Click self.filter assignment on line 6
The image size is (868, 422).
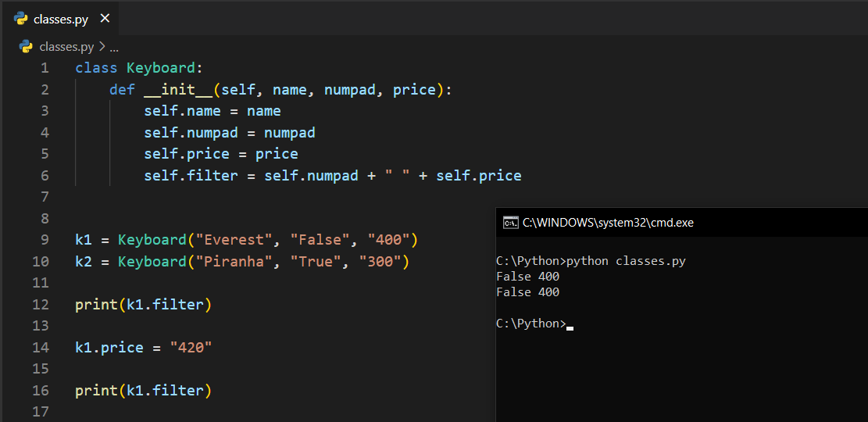tap(191, 175)
